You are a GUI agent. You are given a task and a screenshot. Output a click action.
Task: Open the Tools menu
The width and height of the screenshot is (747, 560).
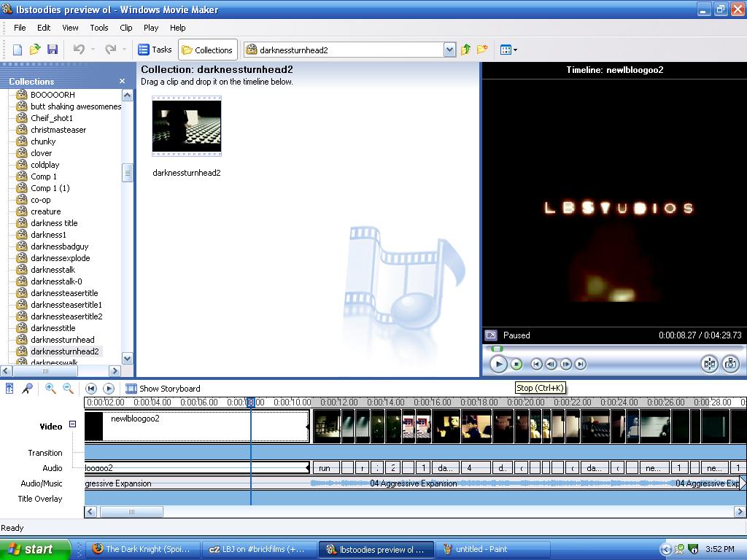[x=99, y=28]
